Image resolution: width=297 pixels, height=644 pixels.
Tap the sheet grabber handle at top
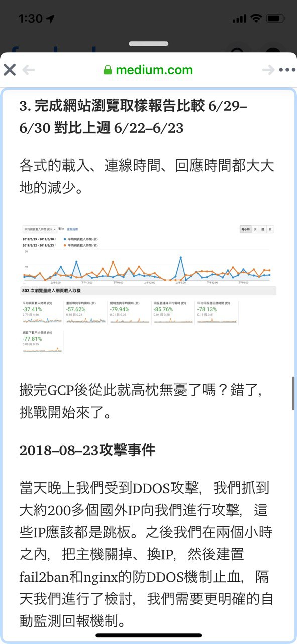[149, 44]
